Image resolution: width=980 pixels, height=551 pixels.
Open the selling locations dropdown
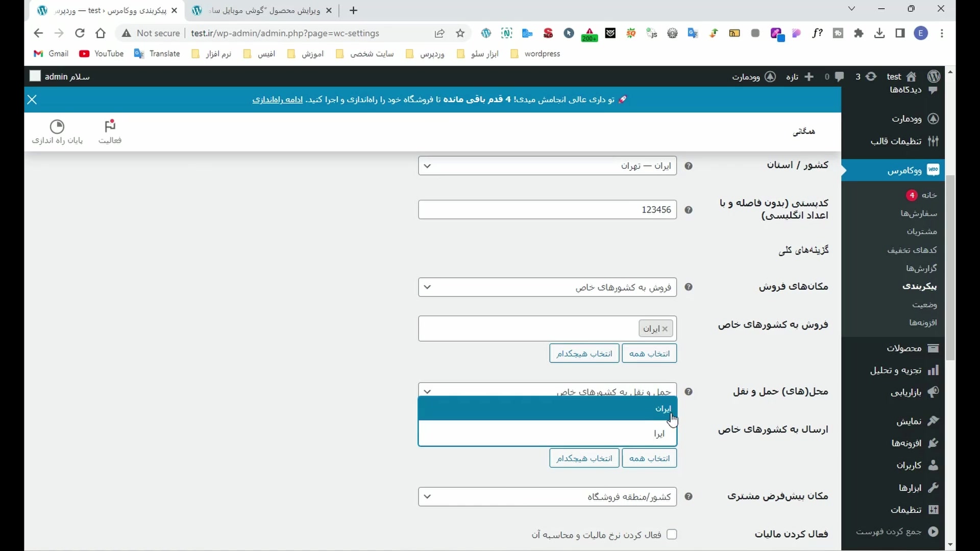(547, 287)
